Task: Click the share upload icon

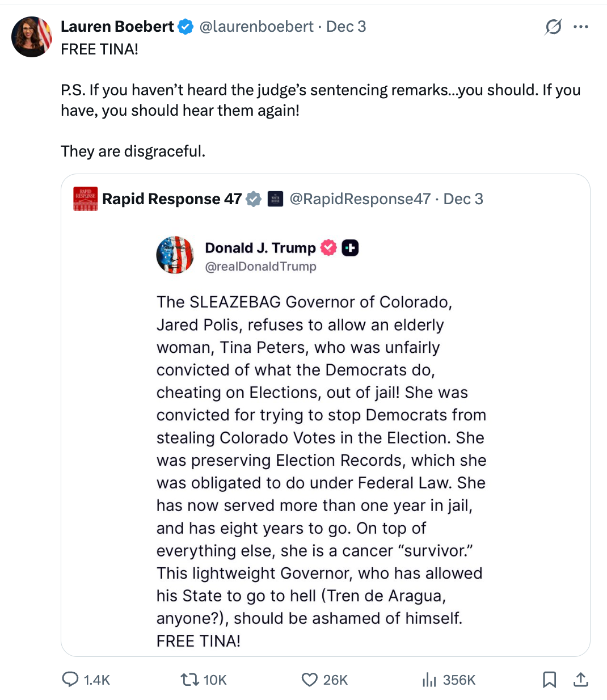Action: click(x=580, y=680)
